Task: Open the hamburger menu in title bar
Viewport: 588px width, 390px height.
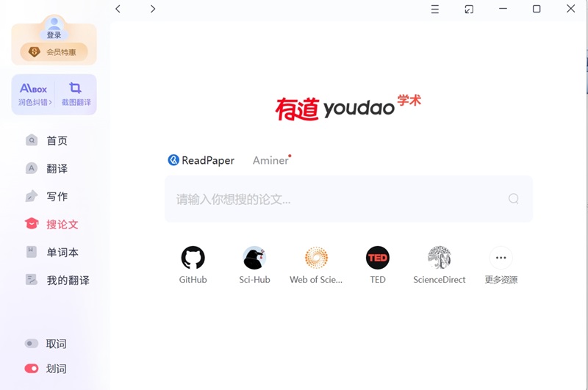Action: pyautogui.click(x=435, y=9)
